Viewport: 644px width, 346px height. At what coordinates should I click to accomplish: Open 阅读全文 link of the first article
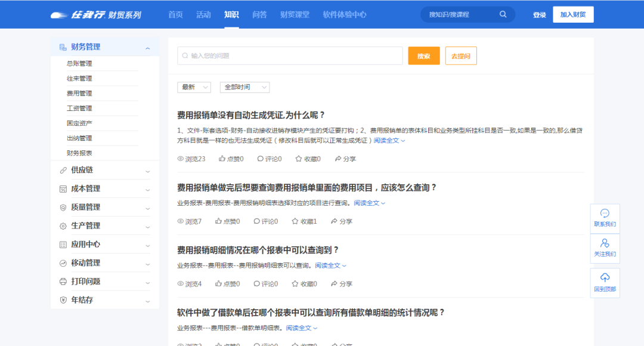(385, 140)
